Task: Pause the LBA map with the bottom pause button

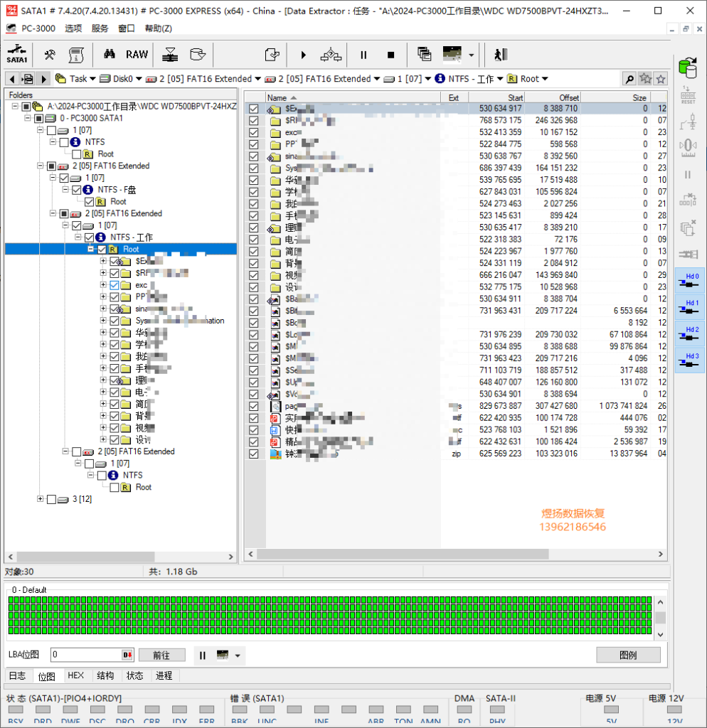Action: (x=203, y=655)
